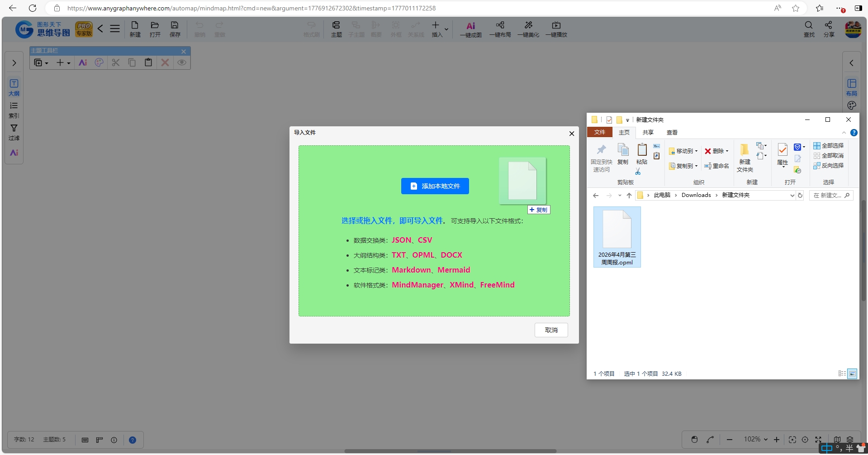Switch to the 主页 tab in Explorer

624,132
